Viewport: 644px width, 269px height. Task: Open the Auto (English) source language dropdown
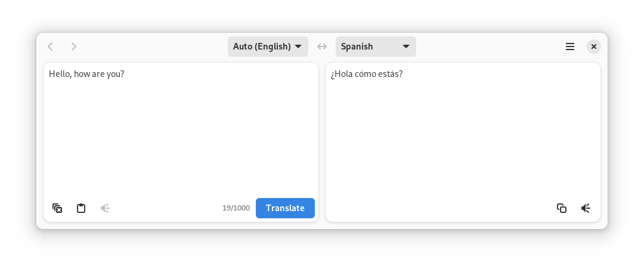click(267, 47)
